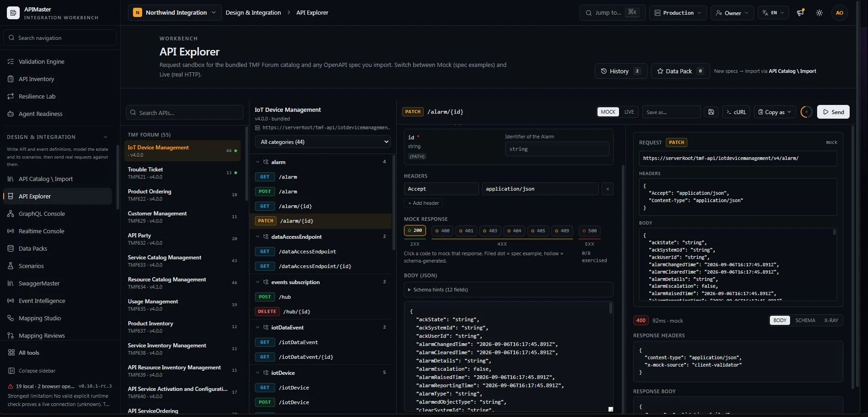Switch response view to SCHEMA tab
Screen dimensions: 868x417
[x=805, y=320]
